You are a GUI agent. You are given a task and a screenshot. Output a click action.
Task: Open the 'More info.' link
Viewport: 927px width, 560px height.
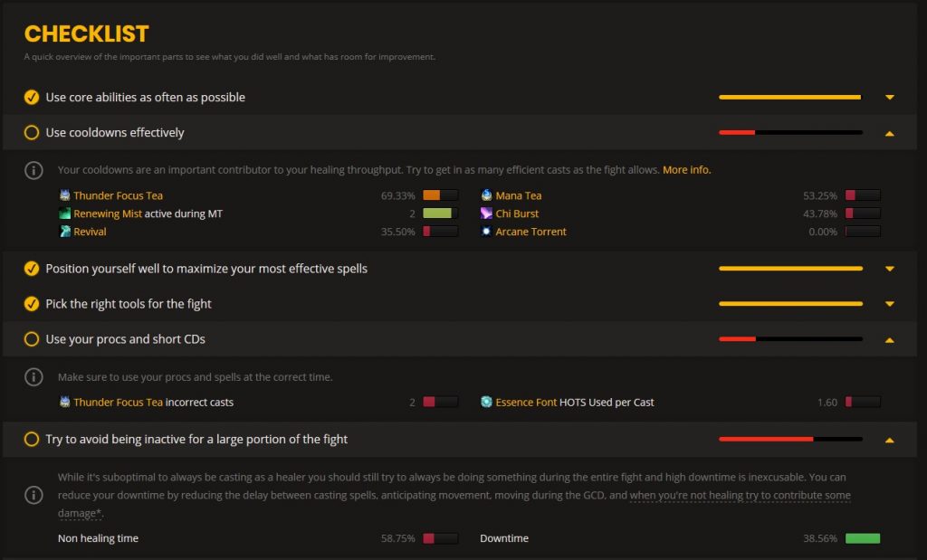pyautogui.click(x=686, y=170)
